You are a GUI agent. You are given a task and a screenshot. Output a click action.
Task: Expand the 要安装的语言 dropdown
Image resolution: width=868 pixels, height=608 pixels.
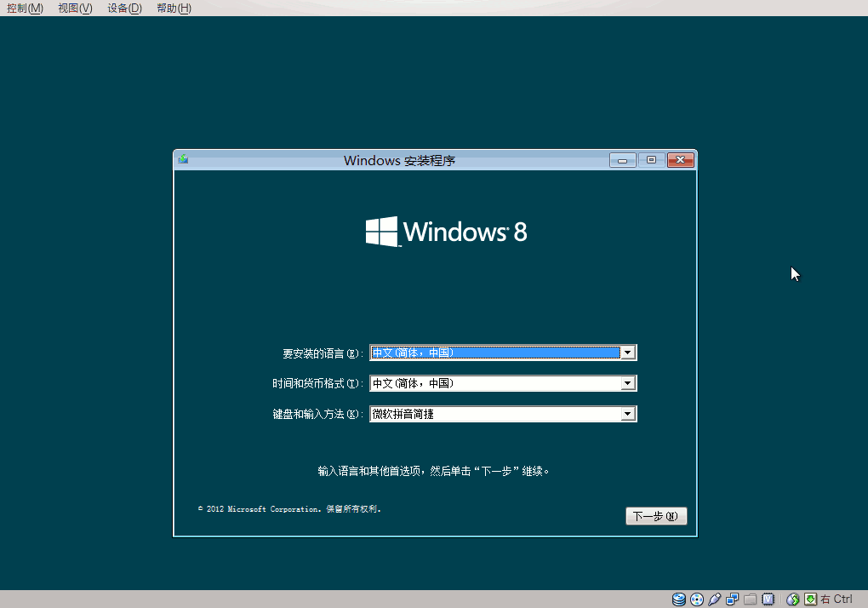[x=628, y=353]
